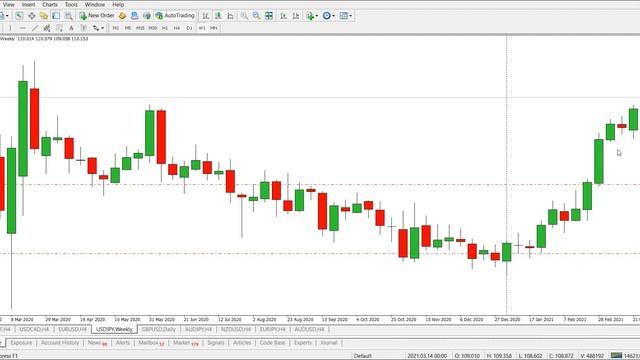The height and width of the screenshot is (360, 640).
Task: Select the text label tool
Action: pyautogui.click(x=84, y=28)
